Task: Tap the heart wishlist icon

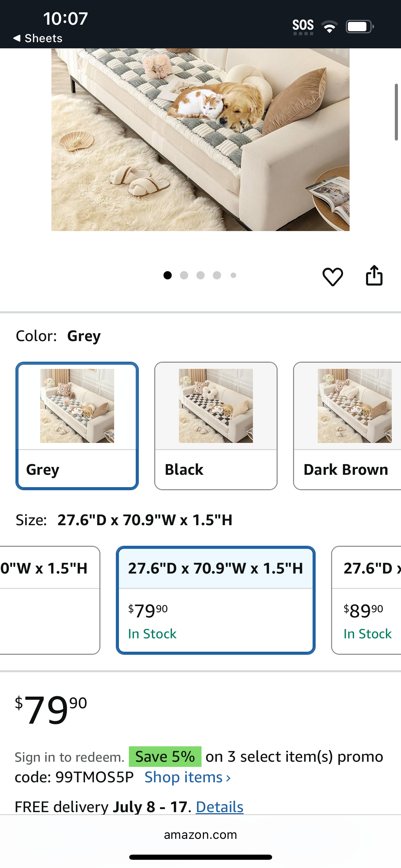Action: (x=332, y=276)
